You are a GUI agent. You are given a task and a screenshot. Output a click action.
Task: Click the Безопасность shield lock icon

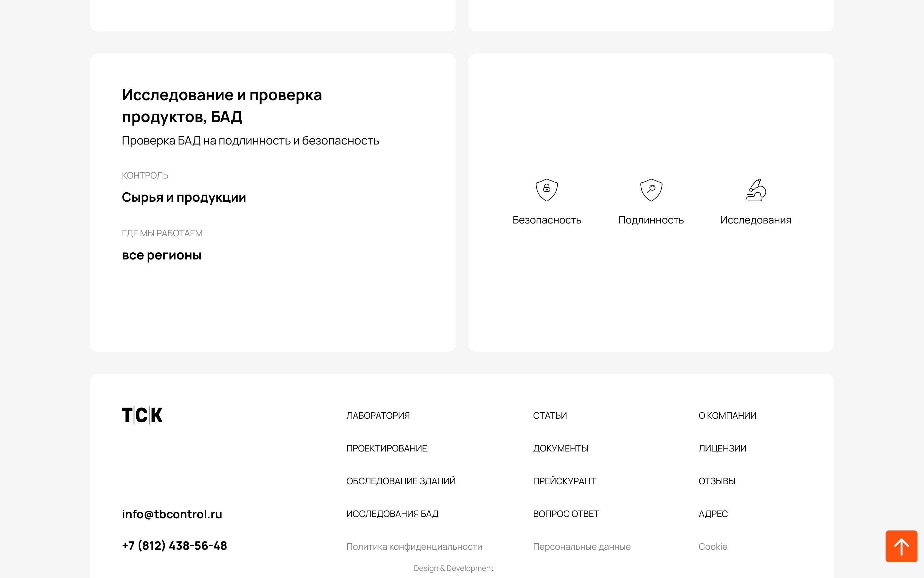(x=546, y=189)
